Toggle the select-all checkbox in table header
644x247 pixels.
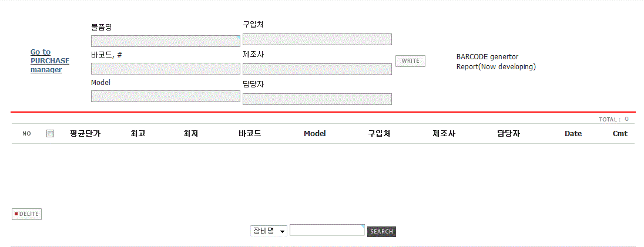click(x=50, y=133)
